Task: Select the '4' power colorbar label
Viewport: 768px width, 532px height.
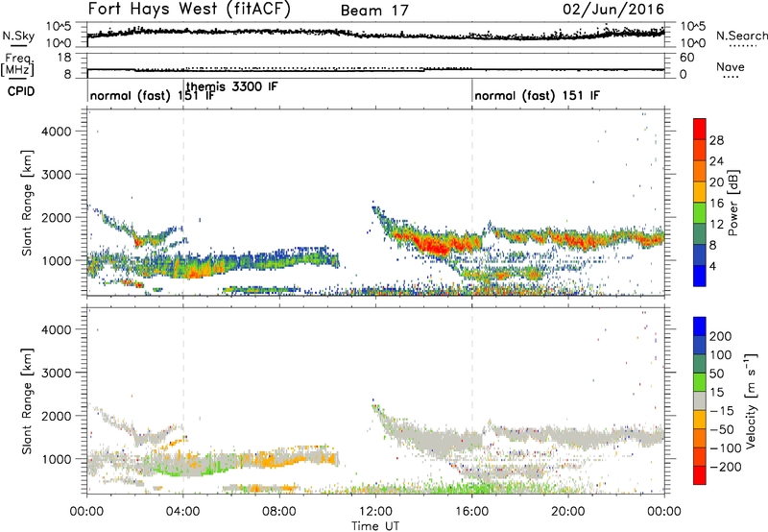Action: click(x=713, y=266)
